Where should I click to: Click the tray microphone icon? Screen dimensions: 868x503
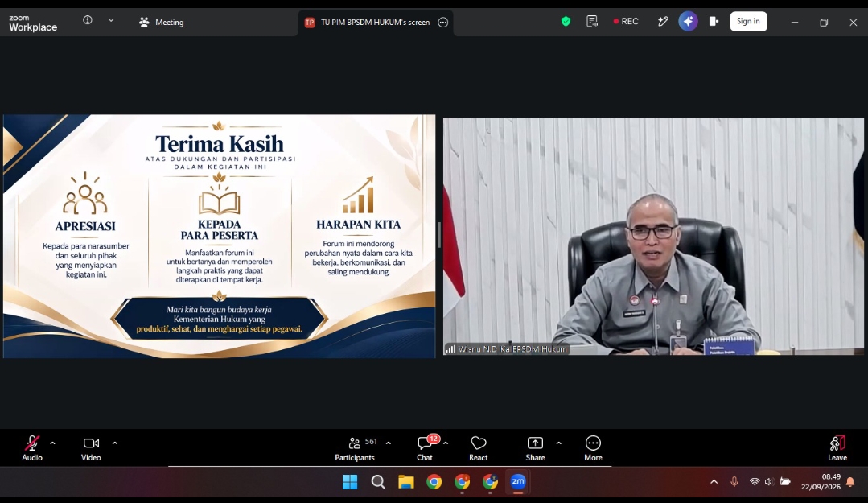pos(734,482)
